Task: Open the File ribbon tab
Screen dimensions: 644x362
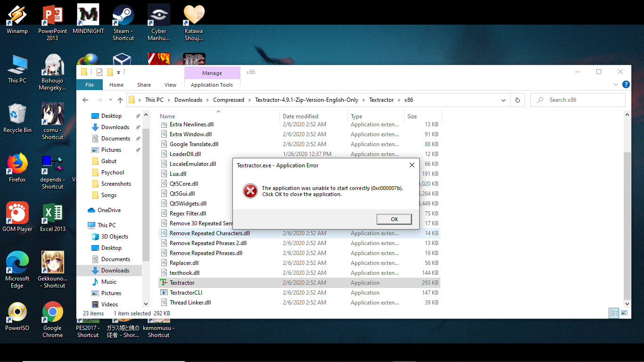Action: [x=90, y=85]
